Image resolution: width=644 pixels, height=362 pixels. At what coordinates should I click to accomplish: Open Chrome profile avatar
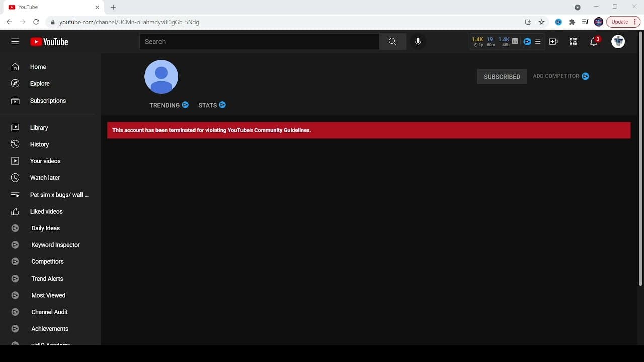(599, 22)
